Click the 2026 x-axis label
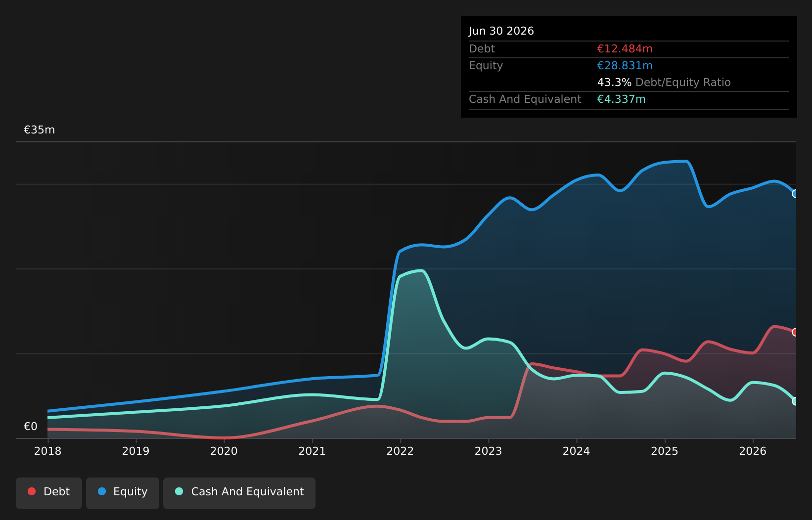 (753, 451)
